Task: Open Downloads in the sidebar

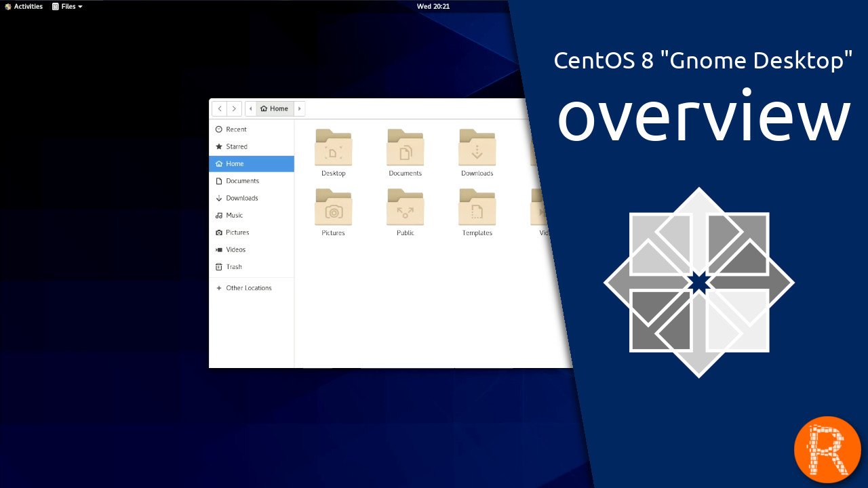Action: [252, 198]
